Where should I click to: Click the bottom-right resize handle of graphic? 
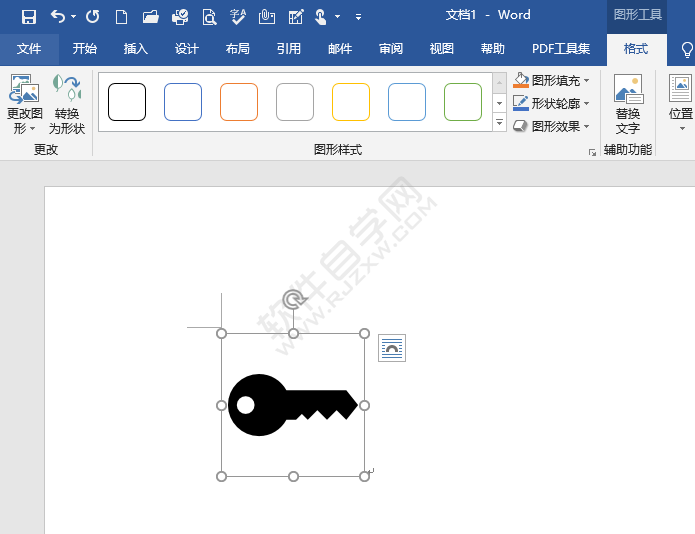click(x=364, y=476)
